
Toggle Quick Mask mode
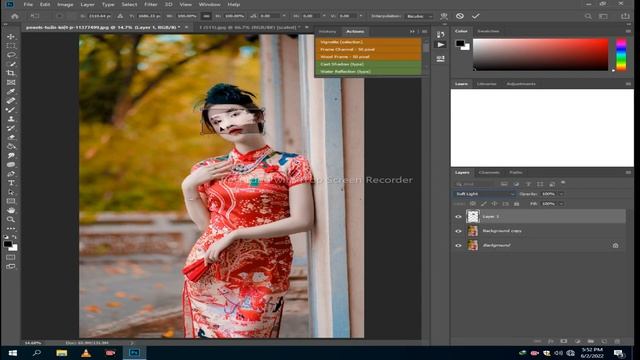(x=11, y=258)
